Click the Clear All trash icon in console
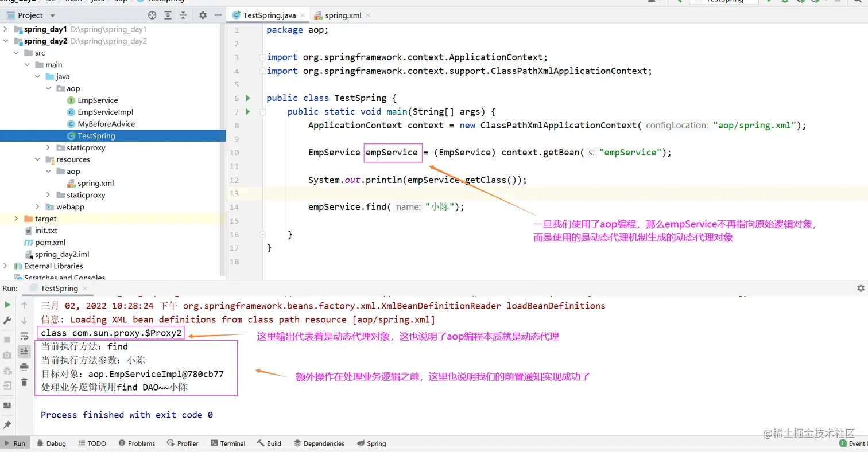This screenshot has height=452, width=868. [x=24, y=382]
